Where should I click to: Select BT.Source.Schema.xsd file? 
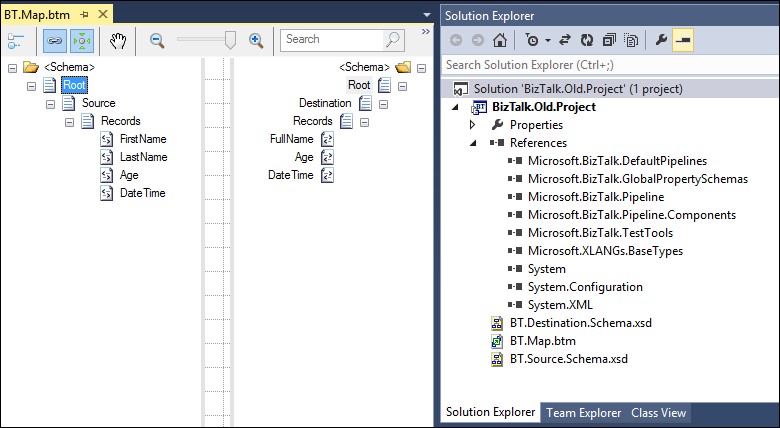point(569,359)
